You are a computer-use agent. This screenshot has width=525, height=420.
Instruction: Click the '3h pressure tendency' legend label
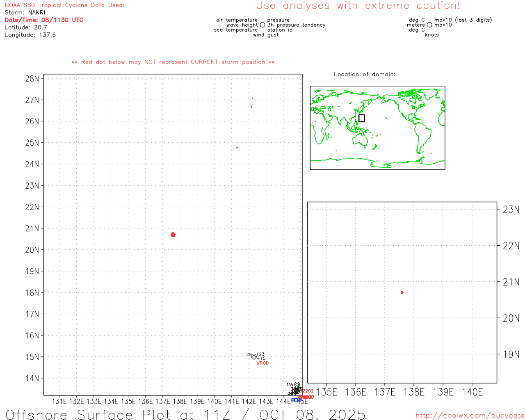pos(297,25)
